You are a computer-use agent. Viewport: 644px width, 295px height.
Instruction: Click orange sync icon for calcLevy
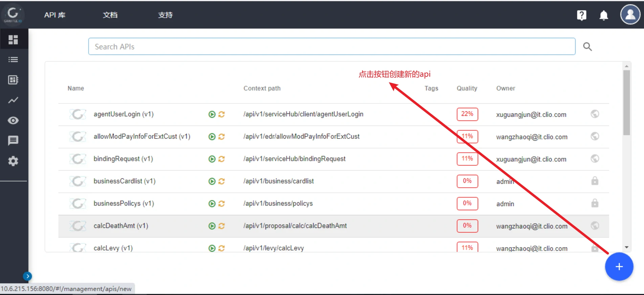pos(222,248)
